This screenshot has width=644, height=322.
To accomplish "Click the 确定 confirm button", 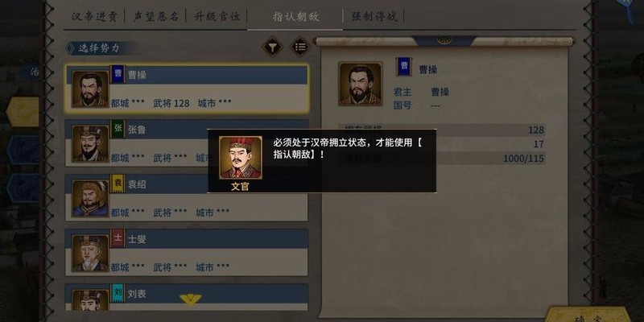I will (589, 315).
